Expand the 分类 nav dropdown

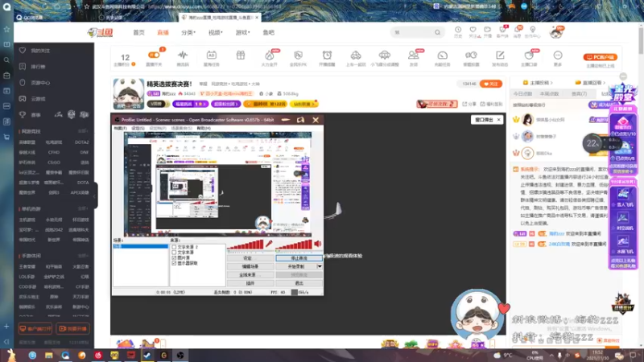pyautogui.click(x=188, y=32)
